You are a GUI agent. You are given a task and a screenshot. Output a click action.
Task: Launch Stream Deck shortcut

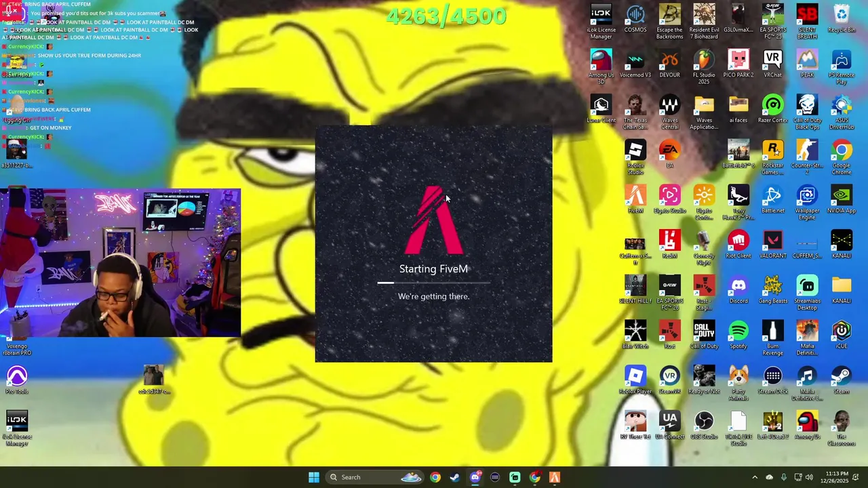[772, 381]
